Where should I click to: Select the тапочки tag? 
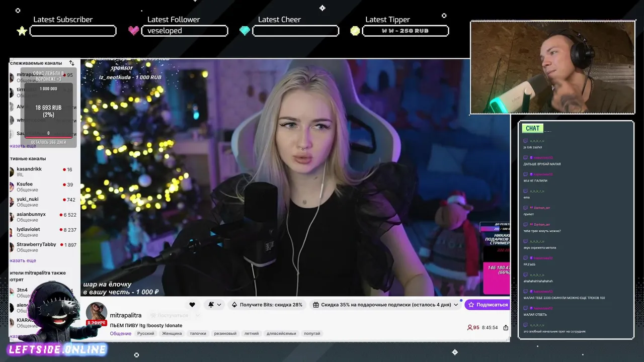click(x=198, y=333)
